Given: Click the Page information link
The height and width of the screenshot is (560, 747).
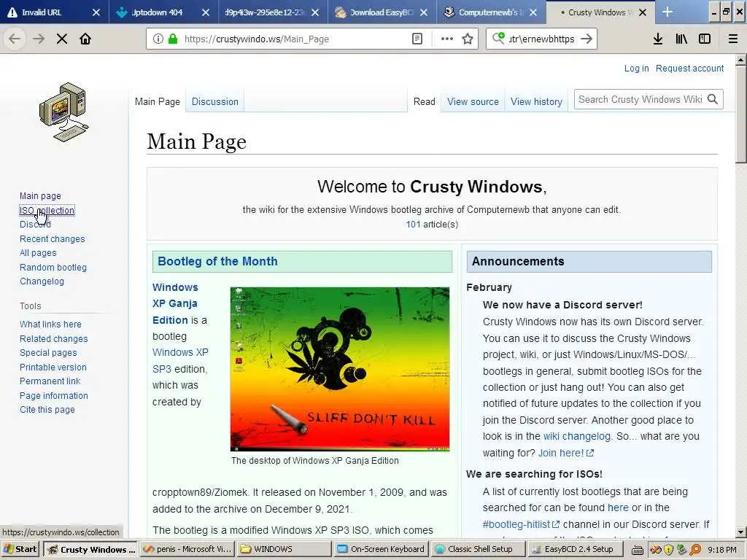Looking at the screenshot, I should tap(53, 395).
